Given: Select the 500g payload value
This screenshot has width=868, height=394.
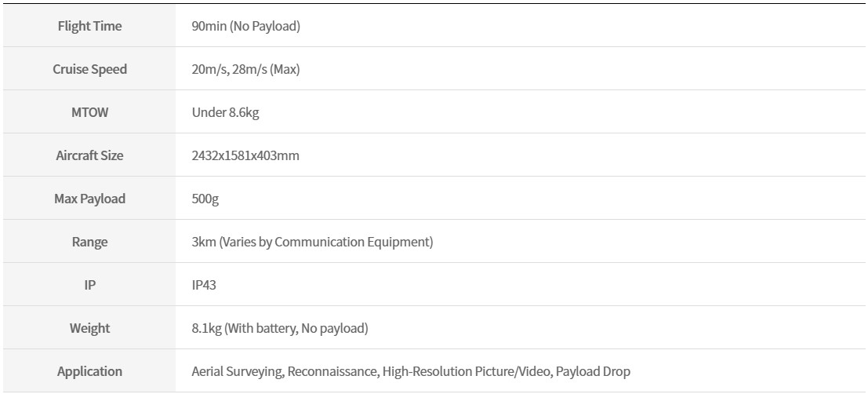Looking at the screenshot, I should pyautogui.click(x=205, y=199).
